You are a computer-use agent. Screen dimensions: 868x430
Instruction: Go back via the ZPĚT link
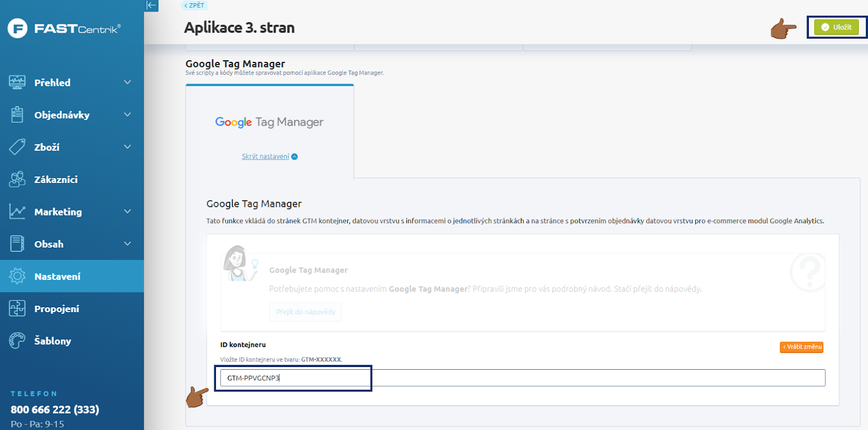pos(194,5)
